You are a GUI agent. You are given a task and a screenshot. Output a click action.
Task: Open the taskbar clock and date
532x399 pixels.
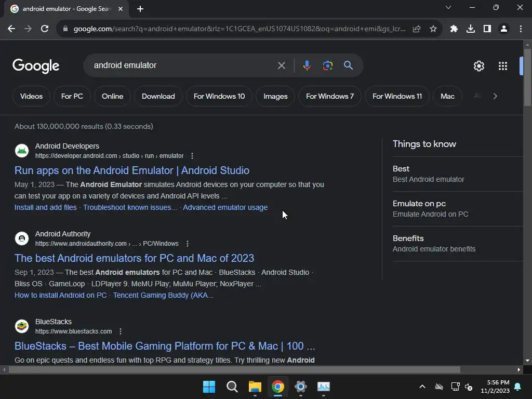click(x=495, y=387)
